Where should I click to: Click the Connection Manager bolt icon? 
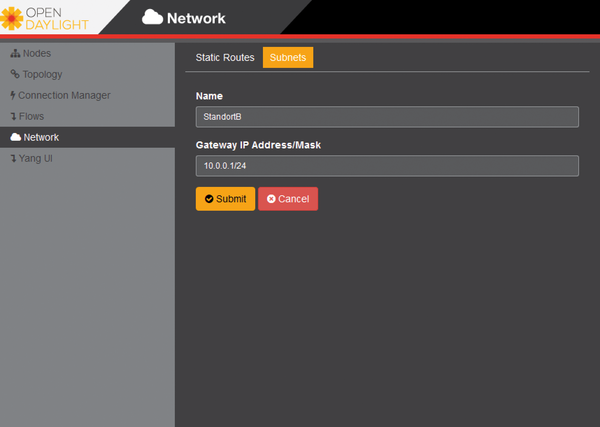pos(12,95)
